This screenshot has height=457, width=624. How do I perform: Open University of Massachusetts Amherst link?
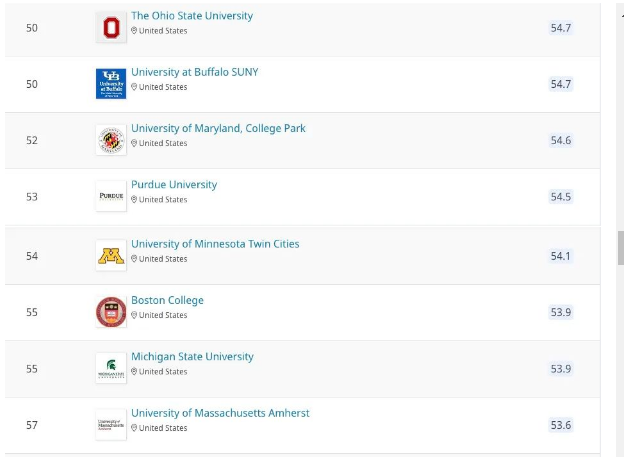pos(220,413)
